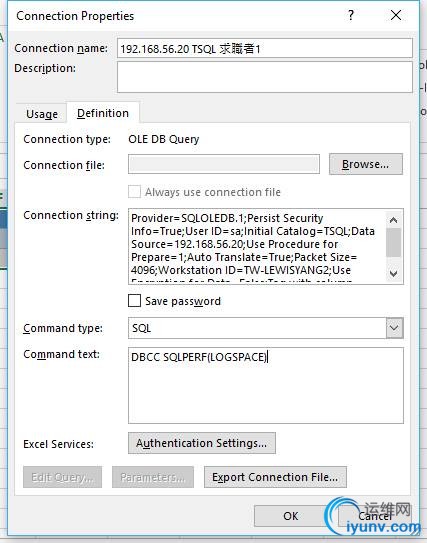Click the connection string scroll up arrow
This screenshot has height=543, width=427.
pyautogui.click(x=393, y=220)
